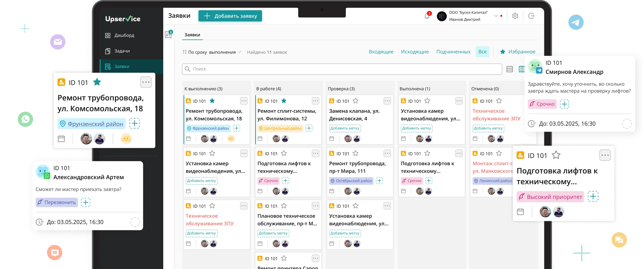The height and width of the screenshot is (269, 644).
Task: Click the Добавить заявку button
Action: [x=230, y=16]
